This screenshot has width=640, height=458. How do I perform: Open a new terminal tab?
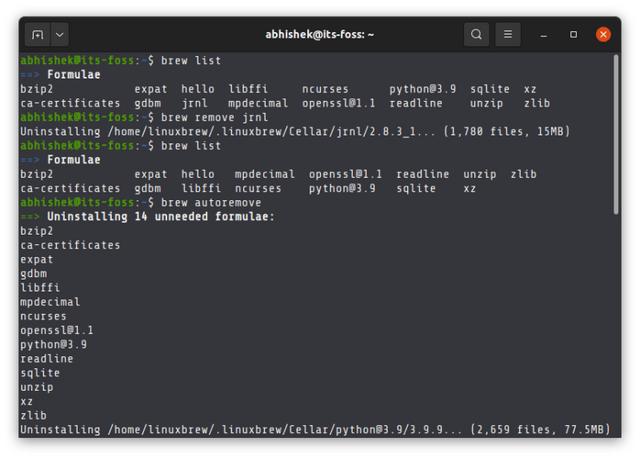[x=37, y=34]
